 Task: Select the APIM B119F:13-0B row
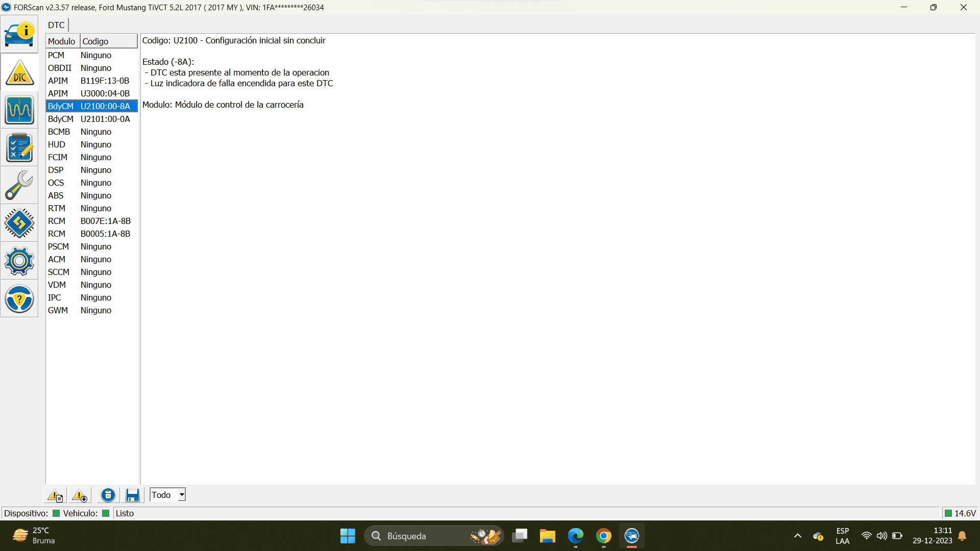click(x=92, y=81)
